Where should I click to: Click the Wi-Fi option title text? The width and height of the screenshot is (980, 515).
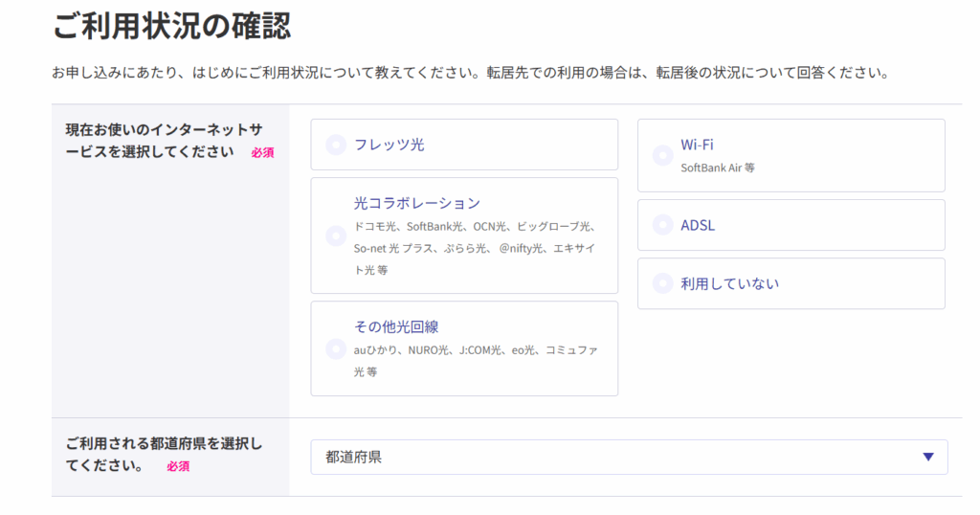point(697,145)
